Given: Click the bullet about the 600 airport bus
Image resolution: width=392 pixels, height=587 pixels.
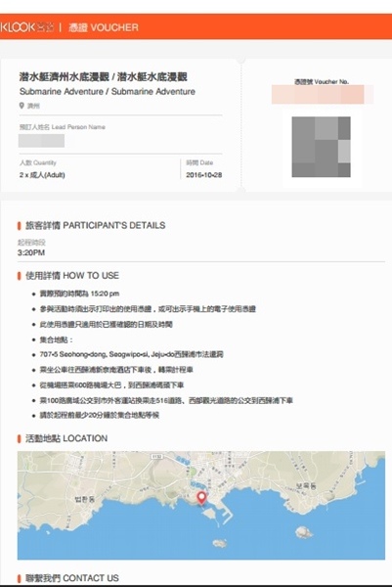Looking at the screenshot, I should tap(111, 384).
